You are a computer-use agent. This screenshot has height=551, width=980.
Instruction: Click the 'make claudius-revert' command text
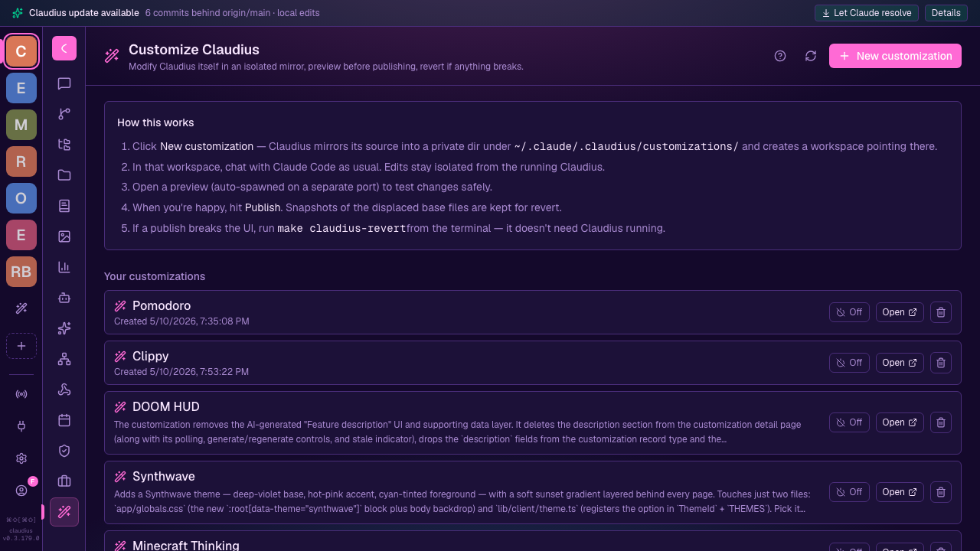point(341,228)
